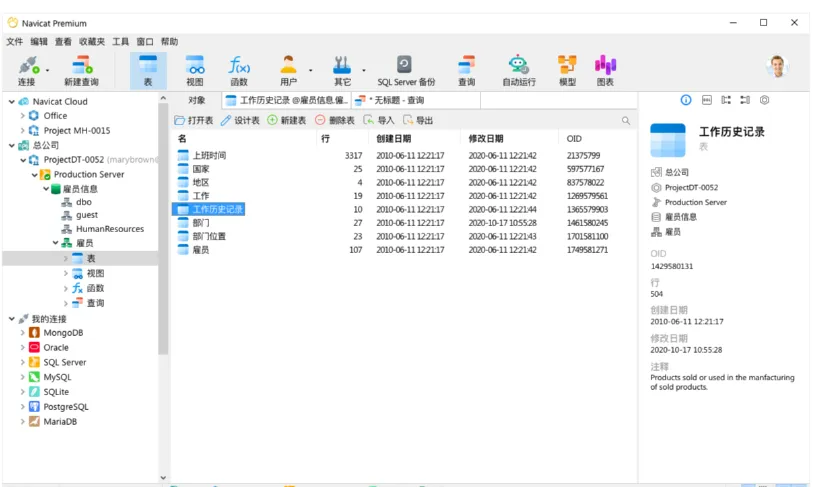Click Import (导入) button

pyautogui.click(x=379, y=120)
